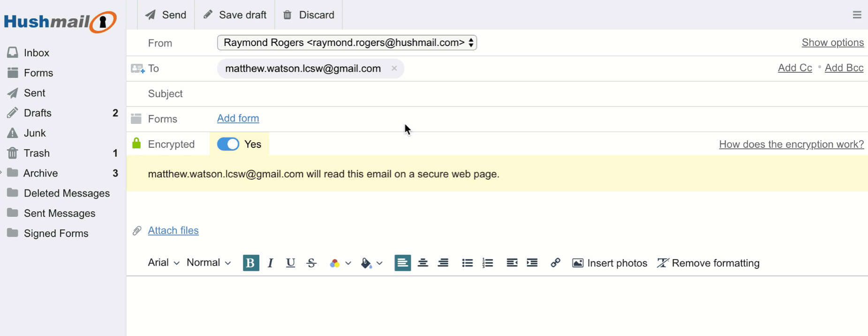
Task: Open the Trash folder
Action: click(x=37, y=153)
